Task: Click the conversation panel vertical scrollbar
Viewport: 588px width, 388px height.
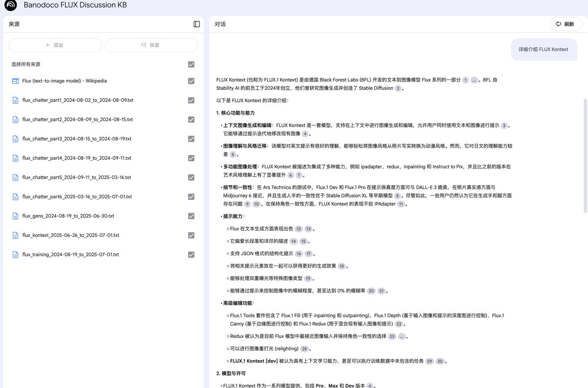Action: coord(585,155)
